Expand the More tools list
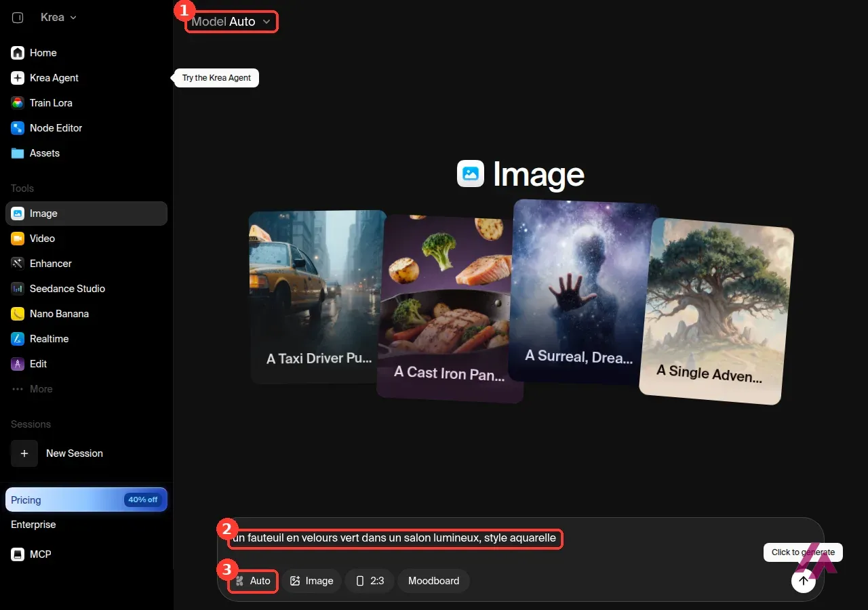The width and height of the screenshot is (868, 610). pos(86,389)
